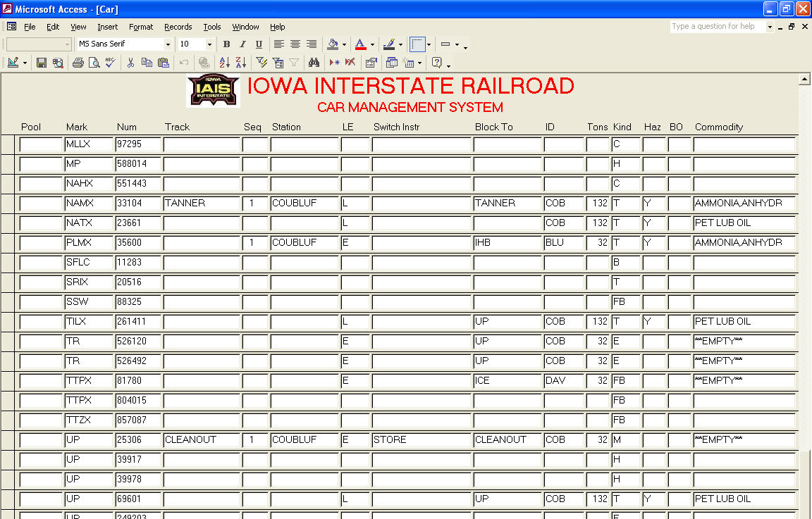Click Mark field containing PLMX
Image resolution: width=812 pixels, height=519 pixels.
click(x=89, y=243)
